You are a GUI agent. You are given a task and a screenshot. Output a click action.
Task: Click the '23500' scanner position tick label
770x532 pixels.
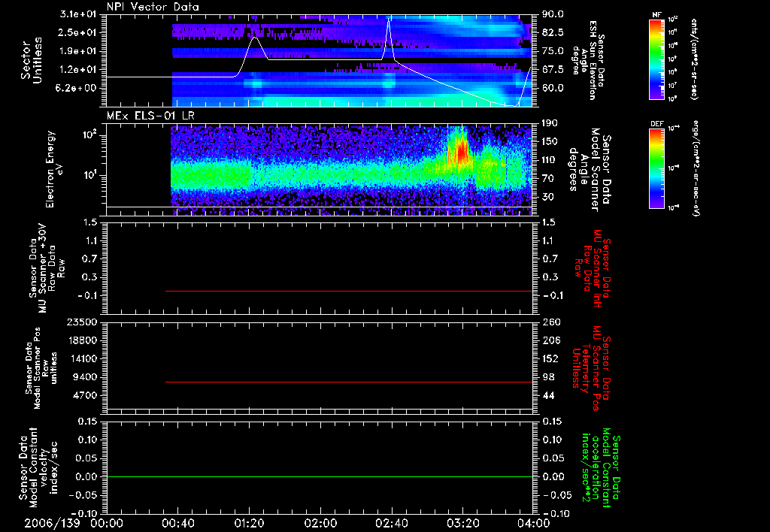pyautogui.click(x=83, y=322)
